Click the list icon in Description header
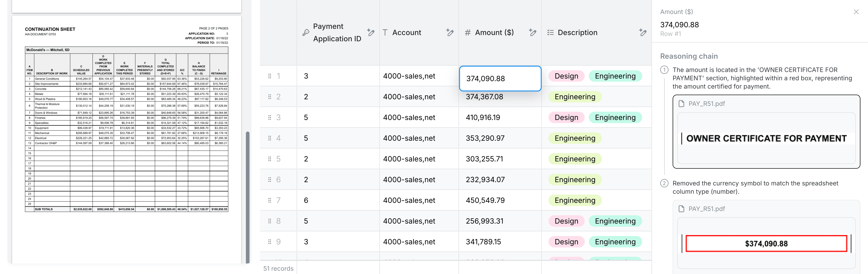This screenshot has width=868, height=274. (x=550, y=33)
